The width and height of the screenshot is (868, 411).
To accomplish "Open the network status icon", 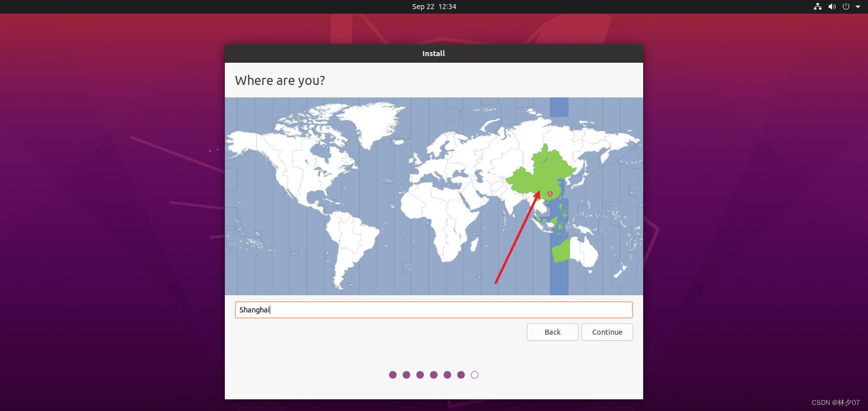I will 817,7.
